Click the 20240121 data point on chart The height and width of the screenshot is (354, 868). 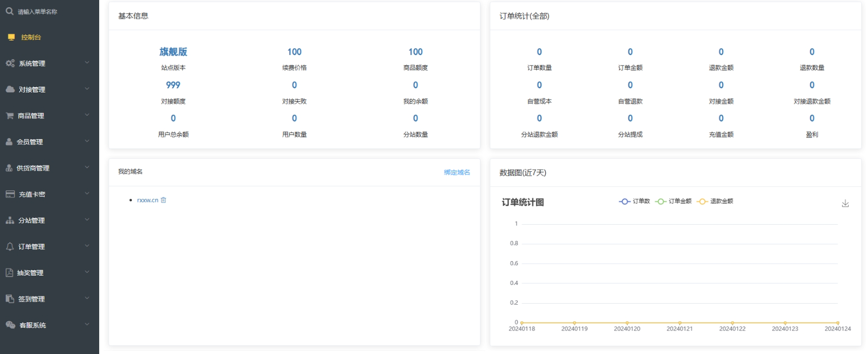click(x=679, y=323)
